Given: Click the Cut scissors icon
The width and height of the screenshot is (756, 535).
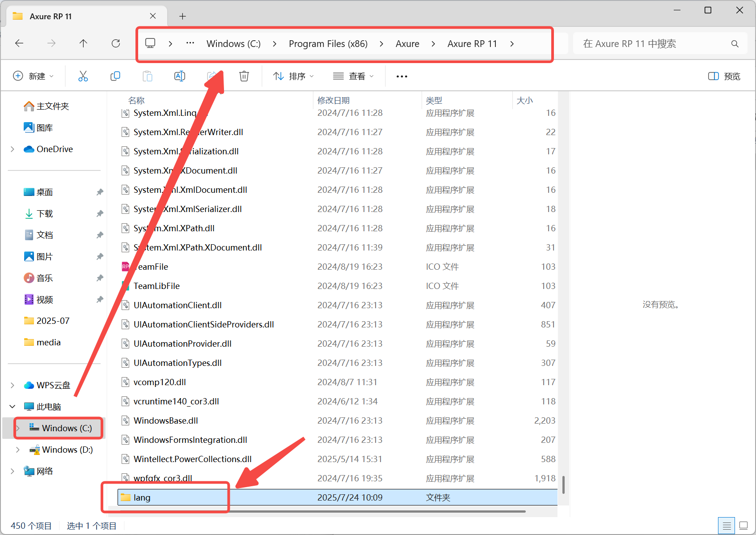Looking at the screenshot, I should point(83,76).
